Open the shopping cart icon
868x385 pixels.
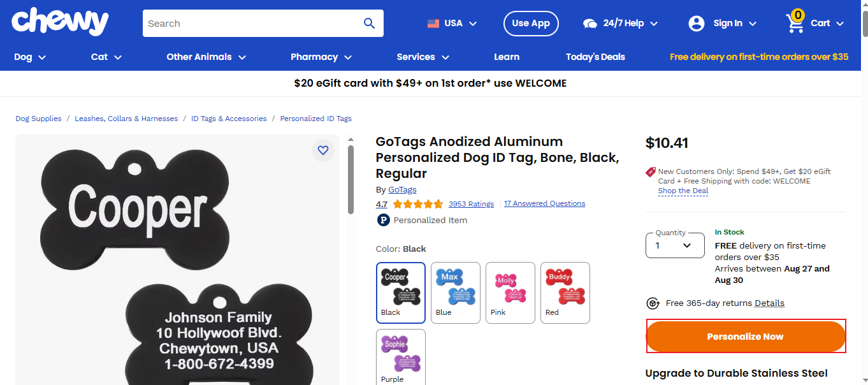pyautogui.click(x=795, y=23)
